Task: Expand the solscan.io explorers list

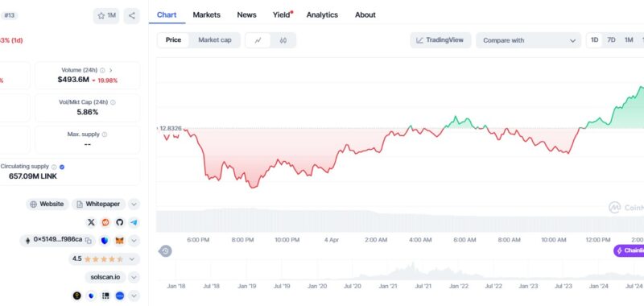Action: coord(134,277)
